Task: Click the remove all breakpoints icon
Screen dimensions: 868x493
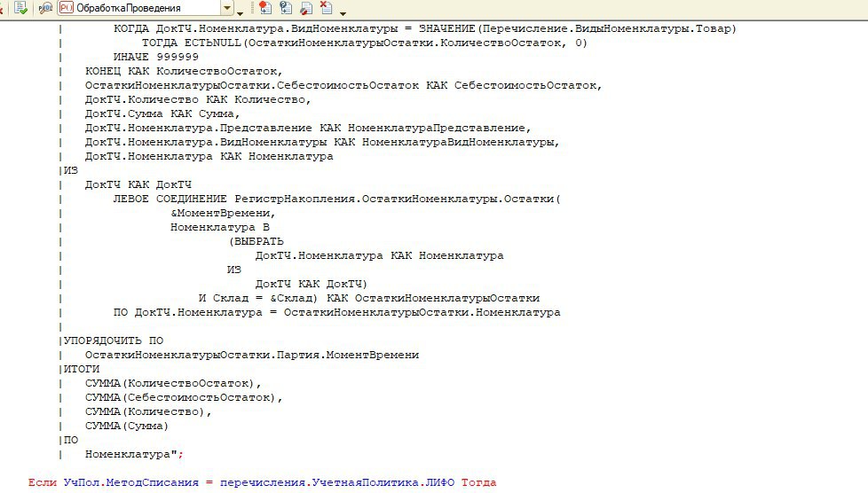Action: (x=327, y=8)
